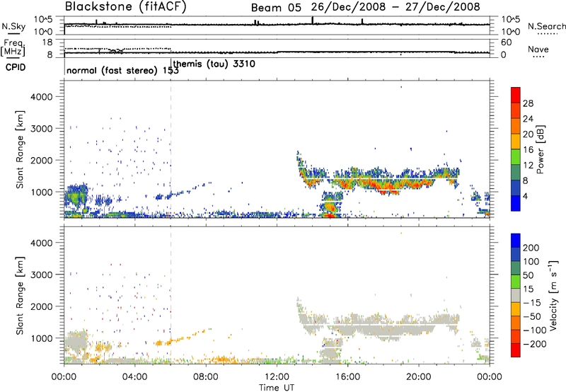Click the "100" label on the Velocity colorbar
The height and width of the screenshot is (392, 566).
point(531,262)
